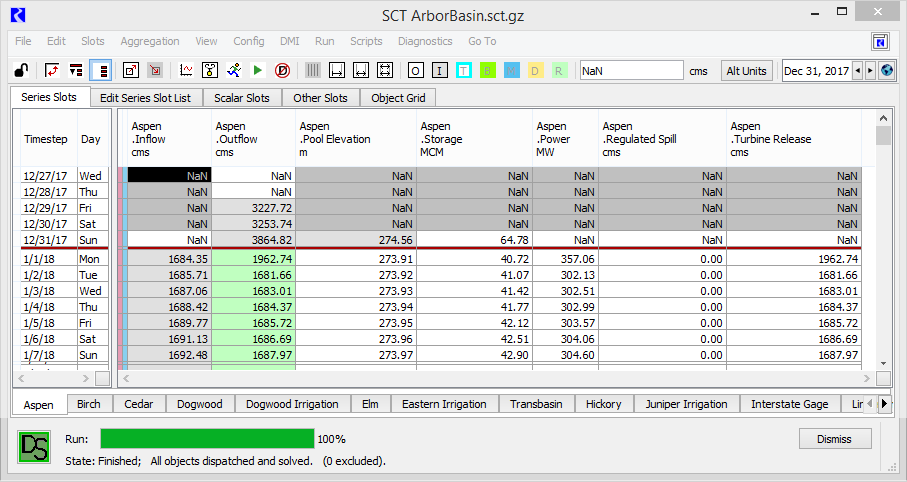This screenshot has height=482, width=907.
Task: Click the running man icon
Action: coord(233,71)
